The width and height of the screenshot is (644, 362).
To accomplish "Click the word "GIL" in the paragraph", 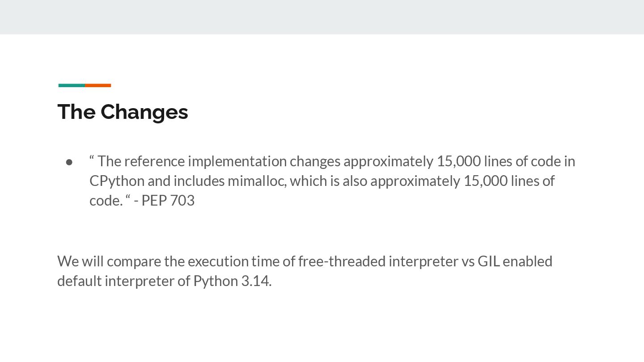I will coord(488,261).
